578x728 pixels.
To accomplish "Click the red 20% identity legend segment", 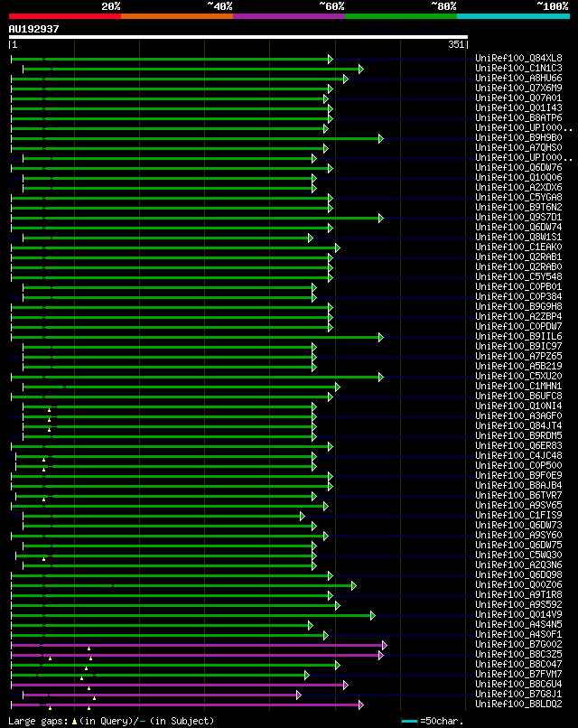I will click(64, 16).
